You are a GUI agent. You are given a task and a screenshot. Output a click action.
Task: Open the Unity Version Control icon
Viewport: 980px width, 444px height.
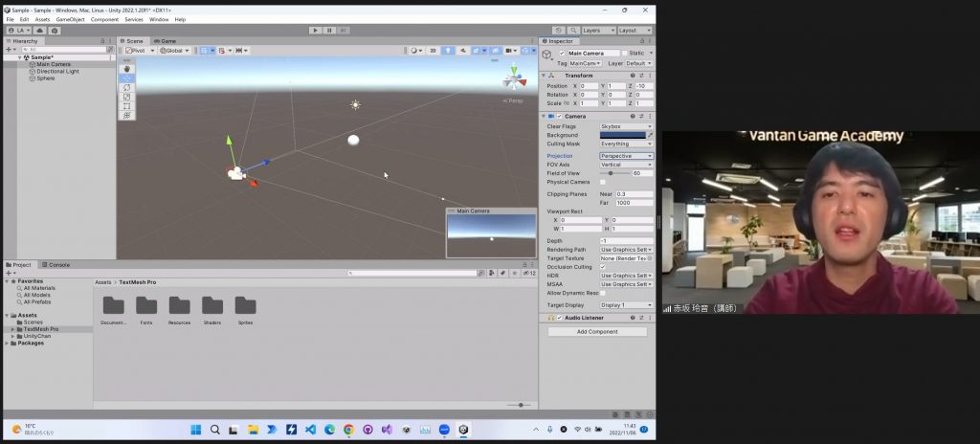point(55,30)
